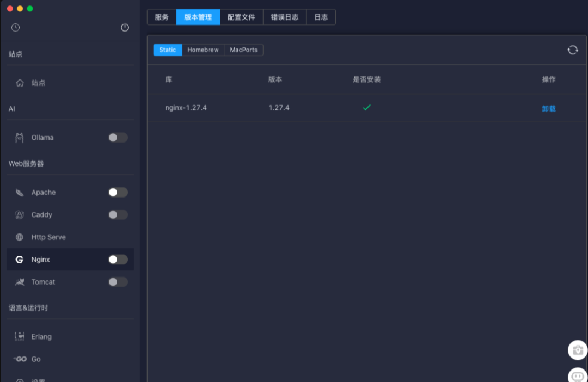Image resolution: width=588 pixels, height=382 pixels.
Task: Click the Tomcat cat icon
Action: pos(20,282)
